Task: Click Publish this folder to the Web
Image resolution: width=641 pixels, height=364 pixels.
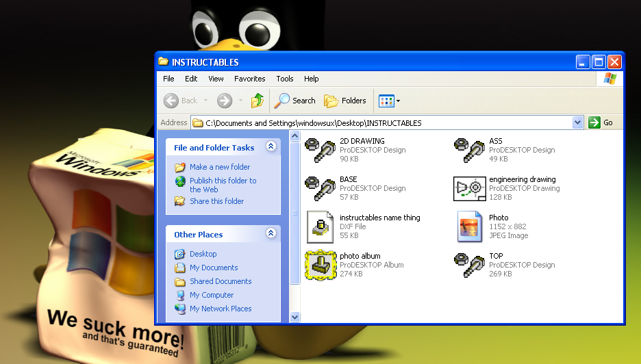Action: 223,185
